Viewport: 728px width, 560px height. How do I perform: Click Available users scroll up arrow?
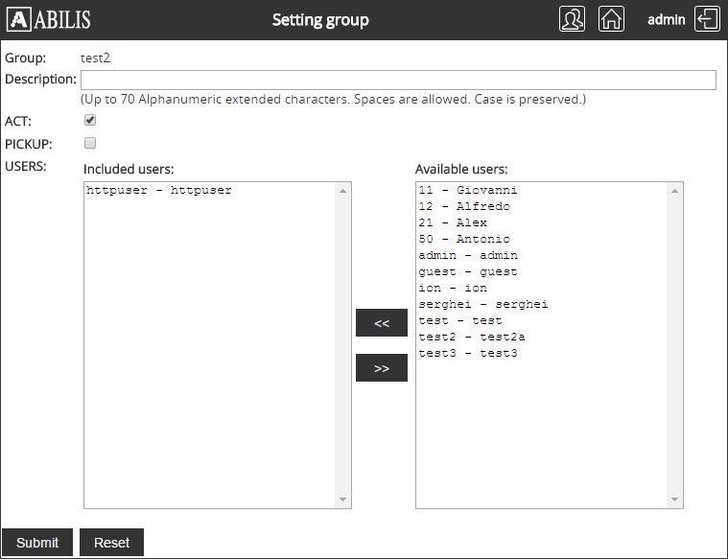click(674, 191)
